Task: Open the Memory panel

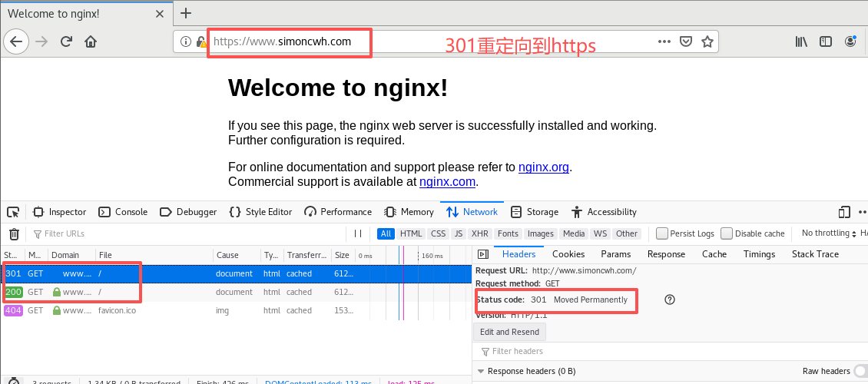Action: 409,212
